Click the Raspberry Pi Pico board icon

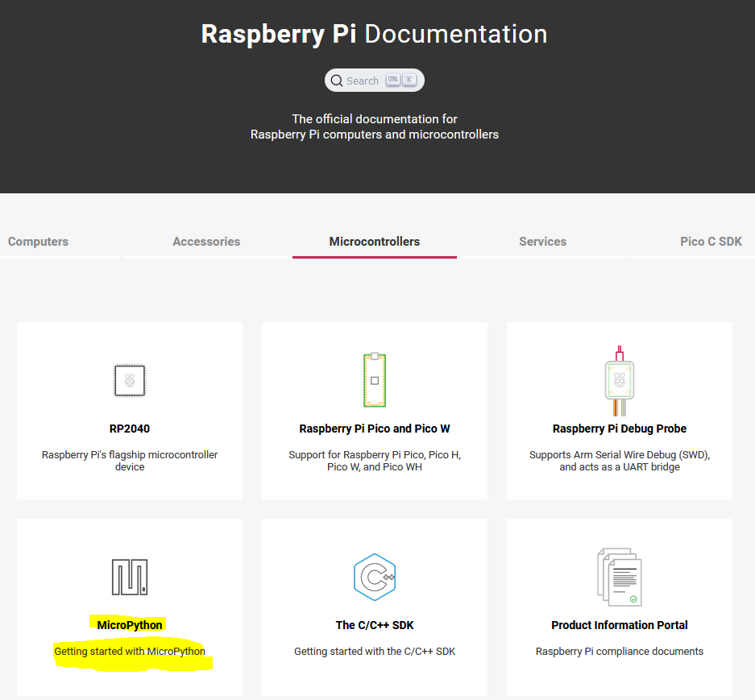tap(375, 380)
